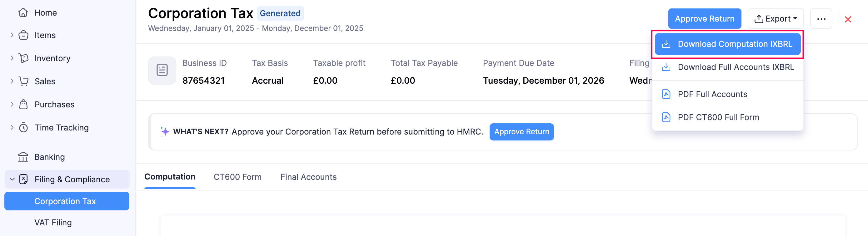
Task: Expand the Inventory chevron
Action: coord(12,58)
